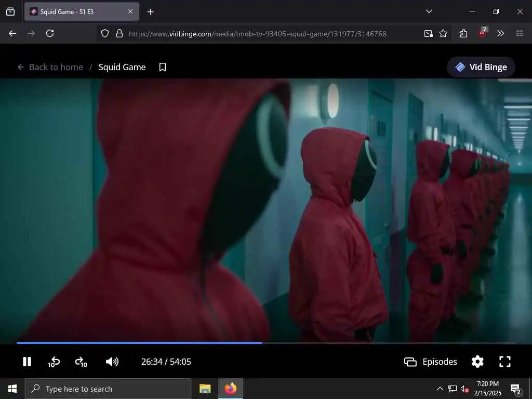
Task: Go back to home
Action: (50, 67)
